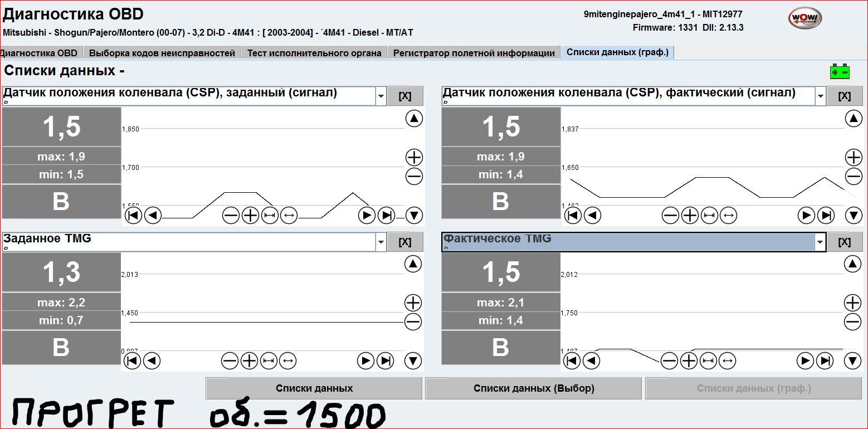Select the Списки данных (граф.) tab

[x=618, y=52]
